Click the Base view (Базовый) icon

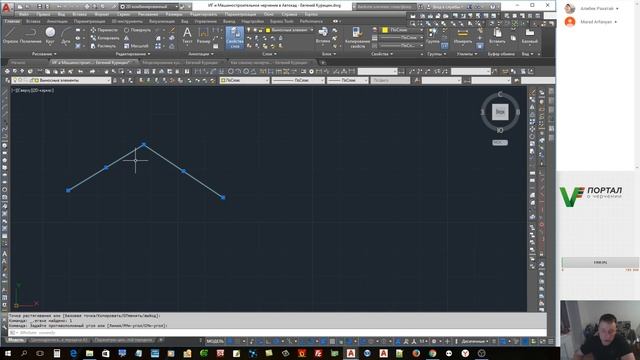530,36
